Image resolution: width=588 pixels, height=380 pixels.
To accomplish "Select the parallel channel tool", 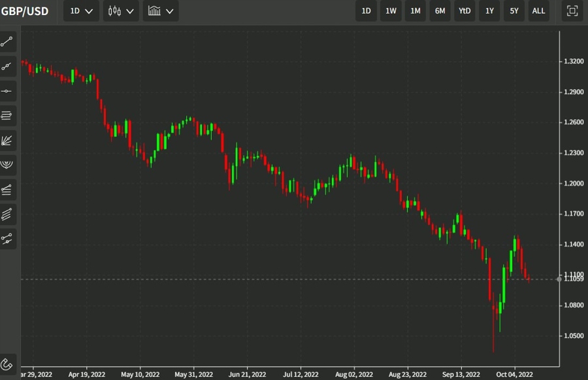I will click(x=7, y=215).
